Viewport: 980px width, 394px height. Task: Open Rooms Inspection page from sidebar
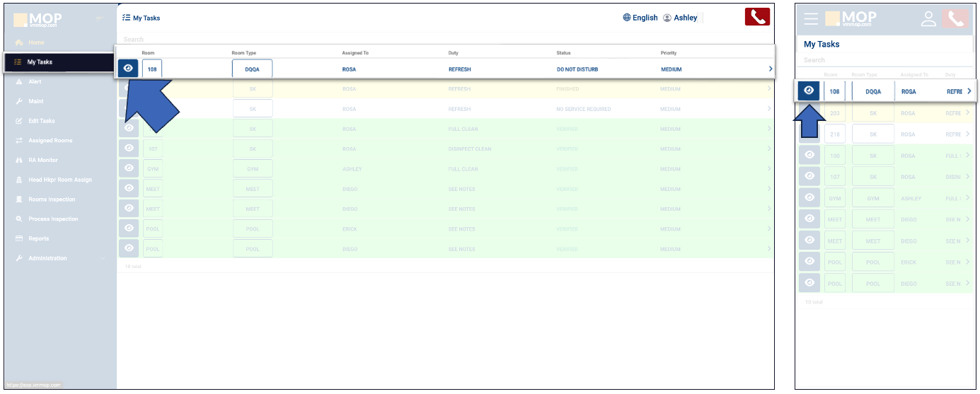click(51, 199)
